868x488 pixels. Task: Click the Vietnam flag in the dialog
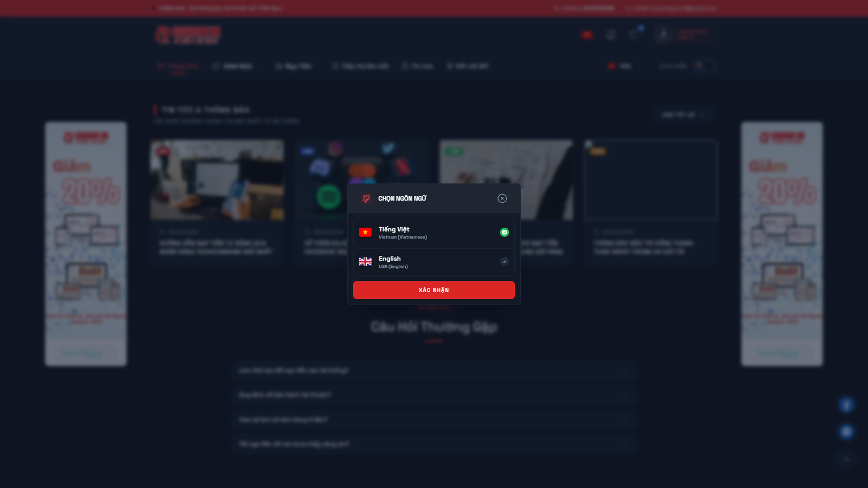pos(365,232)
